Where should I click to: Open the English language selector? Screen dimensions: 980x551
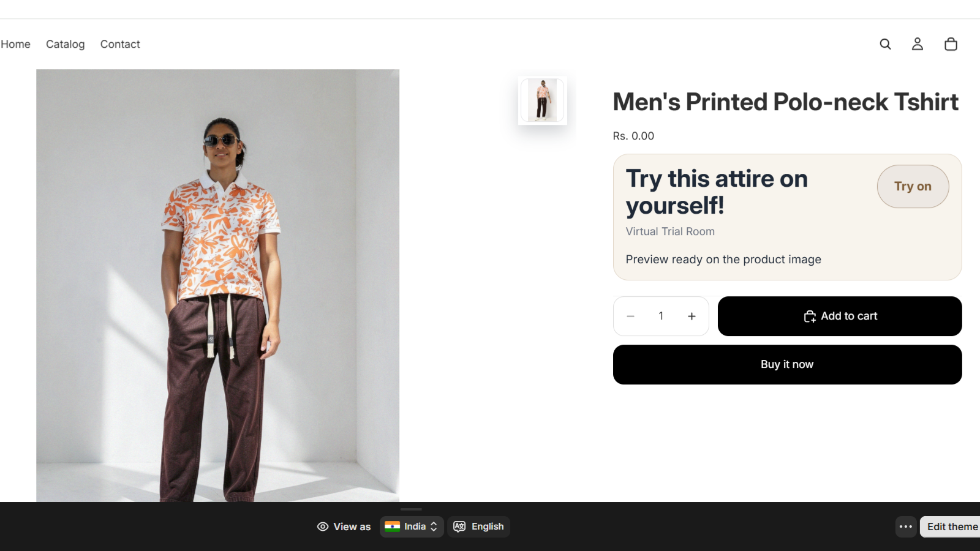(478, 527)
